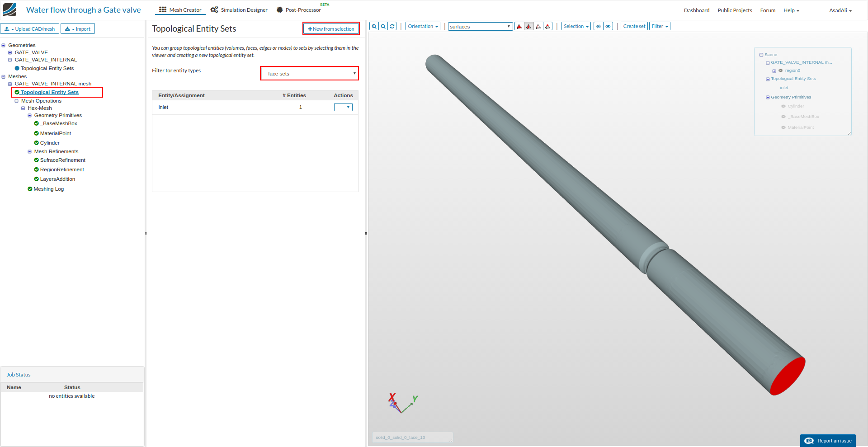Click the blue dot beside geometry Topological Entity Sets
The height and width of the screenshot is (447, 868).
coord(17,68)
